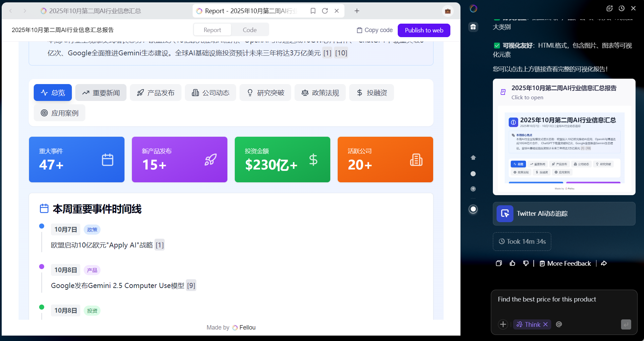Remove the Think mode chip
This screenshot has width=644, height=341.
coord(545,324)
